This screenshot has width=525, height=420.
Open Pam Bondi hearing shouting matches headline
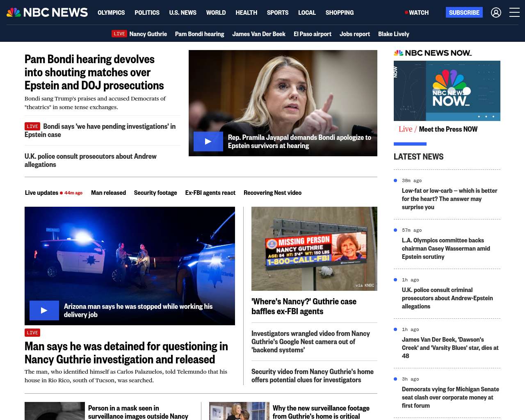(x=94, y=72)
